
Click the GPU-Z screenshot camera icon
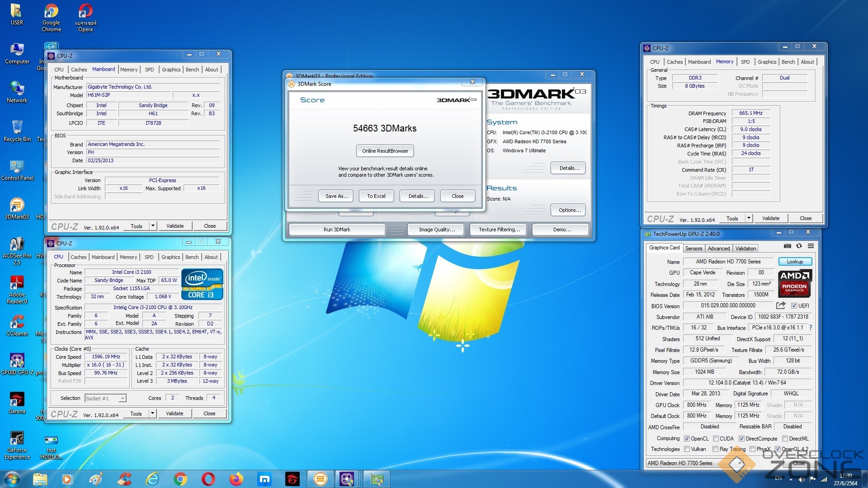point(787,246)
